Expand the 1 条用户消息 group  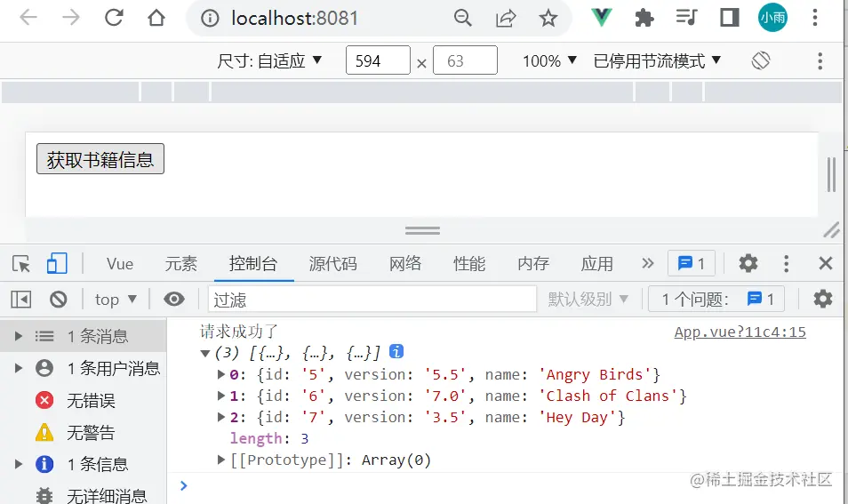(19, 368)
